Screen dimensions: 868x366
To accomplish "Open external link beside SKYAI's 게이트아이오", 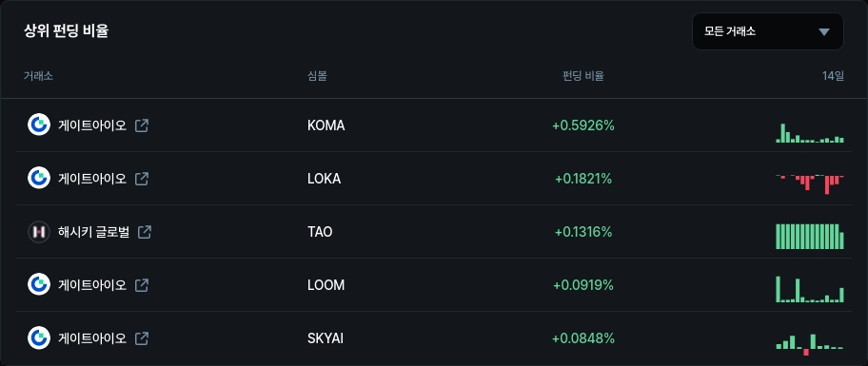I will click(142, 337).
